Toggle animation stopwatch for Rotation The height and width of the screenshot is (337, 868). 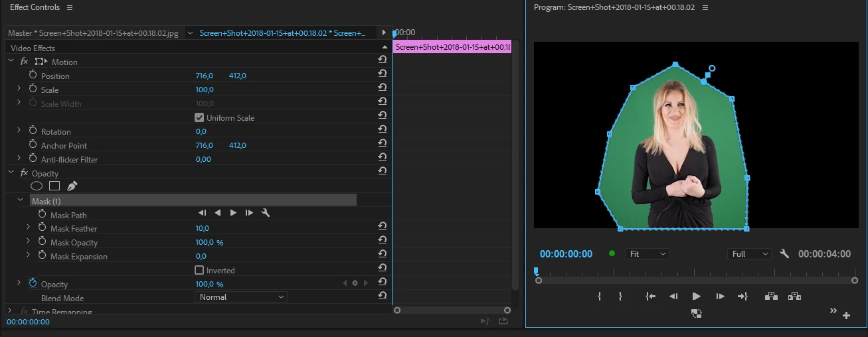coord(33,131)
